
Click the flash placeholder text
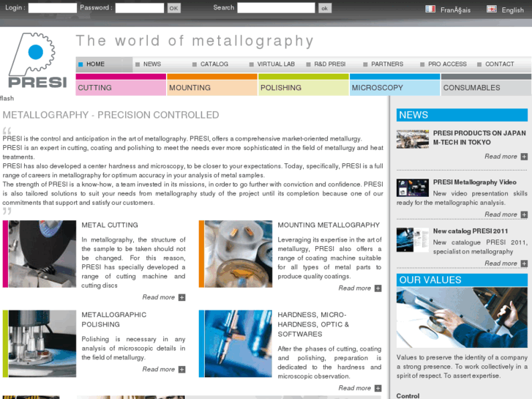coord(7,99)
